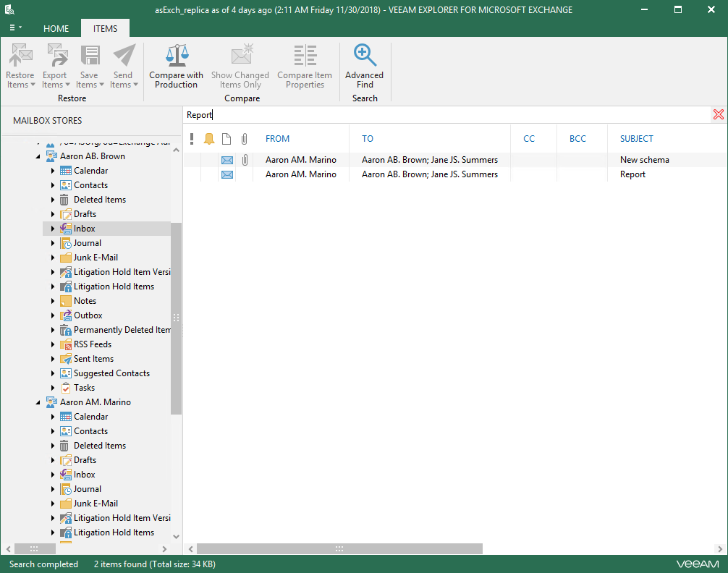728x573 pixels.
Task: Select the Report message subject
Action: click(x=632, y=174)
